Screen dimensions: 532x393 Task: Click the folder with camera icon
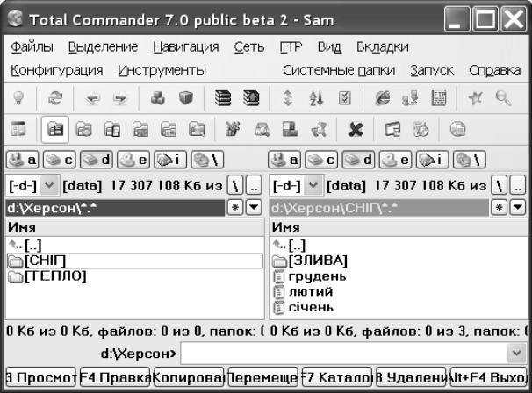[x=83, y=130]
